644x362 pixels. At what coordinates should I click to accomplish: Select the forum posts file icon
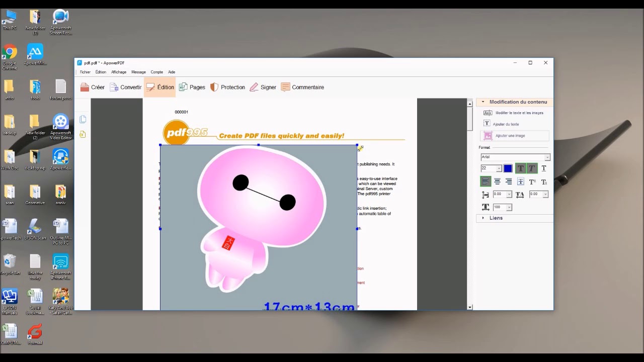coord(60,90)
